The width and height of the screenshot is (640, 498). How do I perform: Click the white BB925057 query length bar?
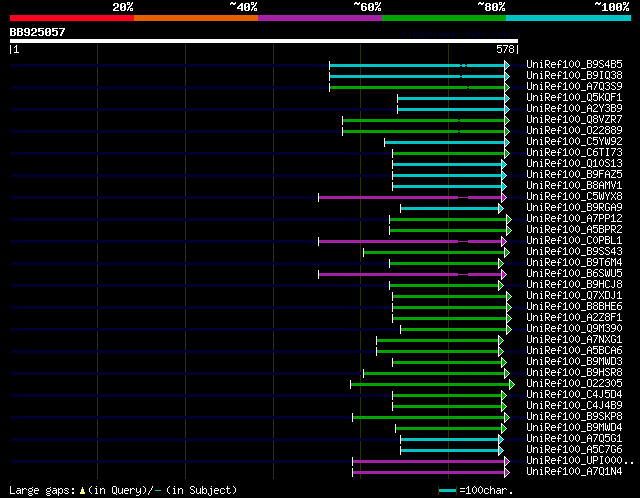pos(264,41)
